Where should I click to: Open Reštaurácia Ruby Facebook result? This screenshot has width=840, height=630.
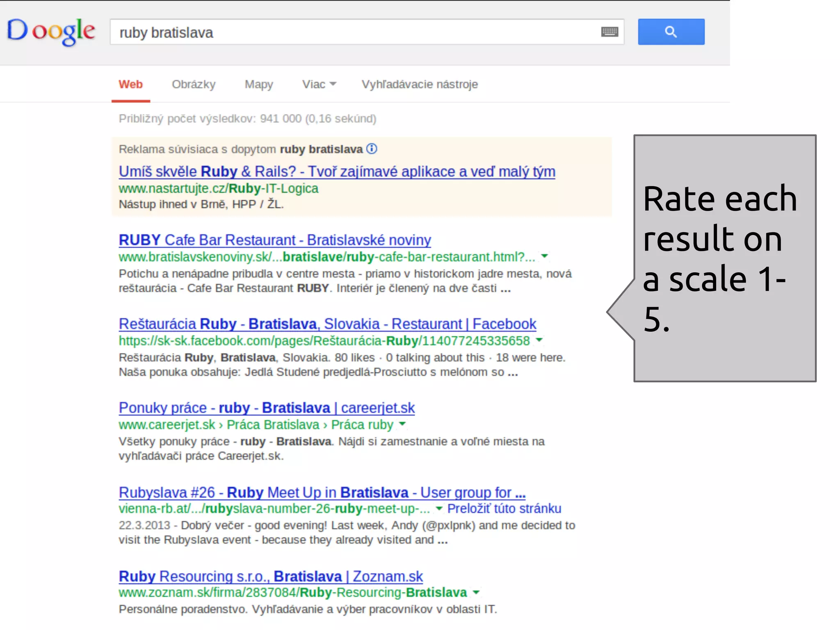point(327,324)
